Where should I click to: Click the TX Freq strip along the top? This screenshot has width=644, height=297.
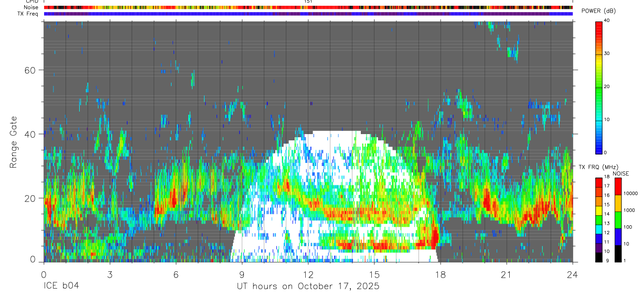click(308, 14)
